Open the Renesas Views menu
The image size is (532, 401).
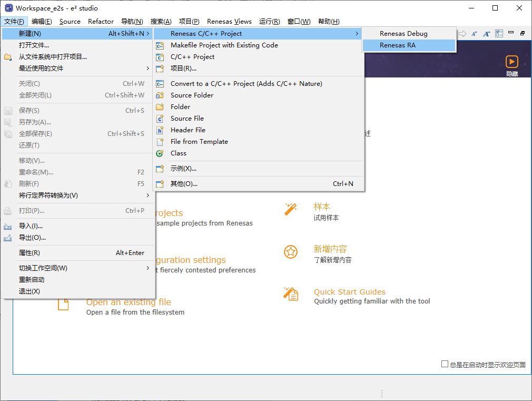tap(229, 22)
